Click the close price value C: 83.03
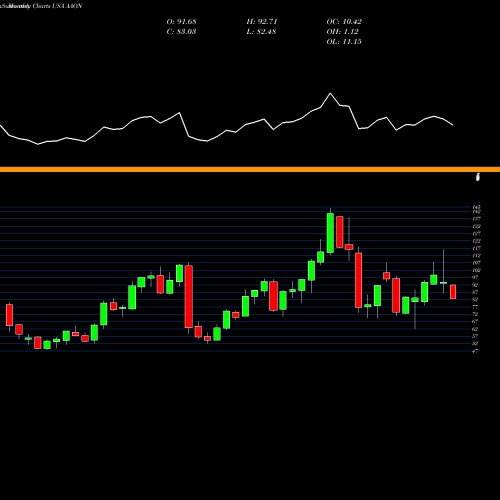The height and width of the screenshot is (500, 500). point(181,32)
